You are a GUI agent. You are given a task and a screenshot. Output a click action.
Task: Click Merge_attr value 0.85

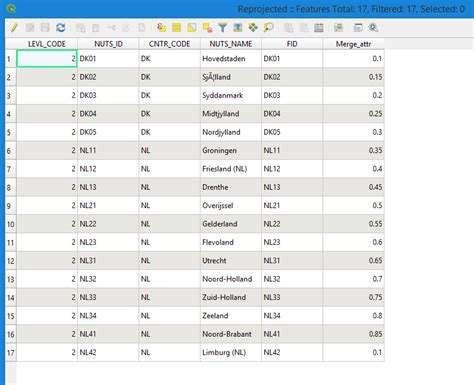coord(353,334)
